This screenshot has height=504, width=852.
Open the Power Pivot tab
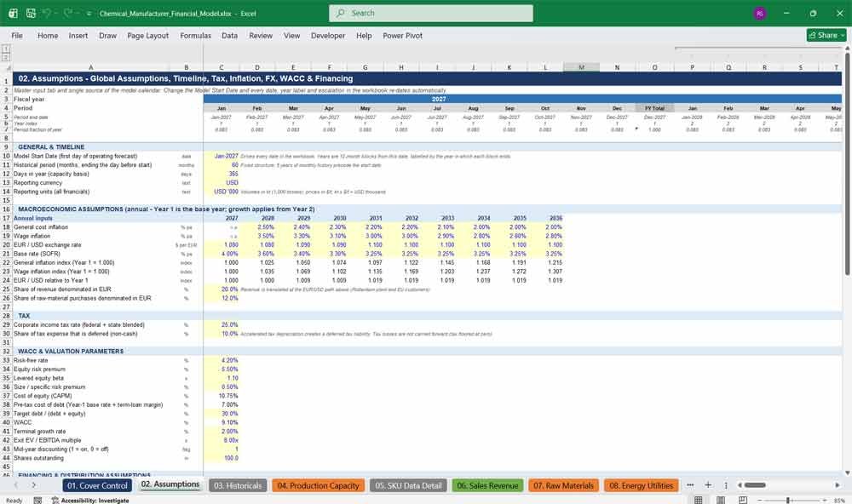[403, 35]
